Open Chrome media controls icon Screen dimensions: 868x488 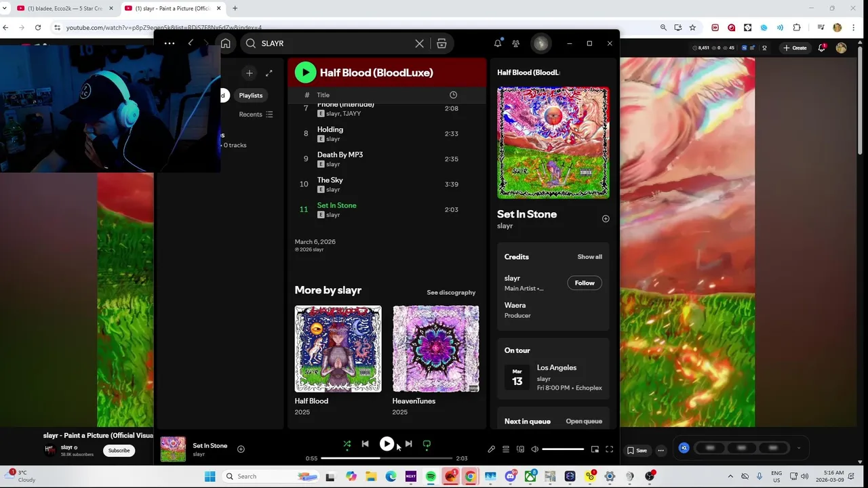821,28
